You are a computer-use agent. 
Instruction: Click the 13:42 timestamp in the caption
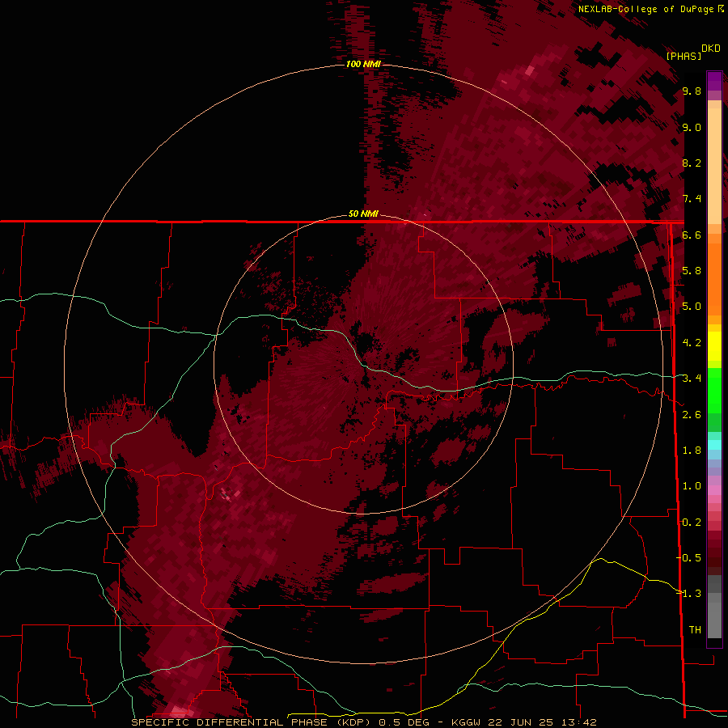(x=578, y=722)
